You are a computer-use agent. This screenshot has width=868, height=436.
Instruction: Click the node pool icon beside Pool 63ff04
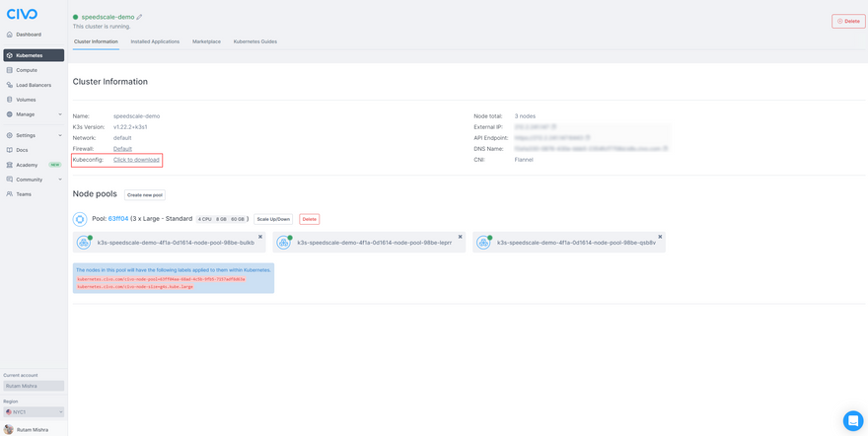click(x=80, y=219)
